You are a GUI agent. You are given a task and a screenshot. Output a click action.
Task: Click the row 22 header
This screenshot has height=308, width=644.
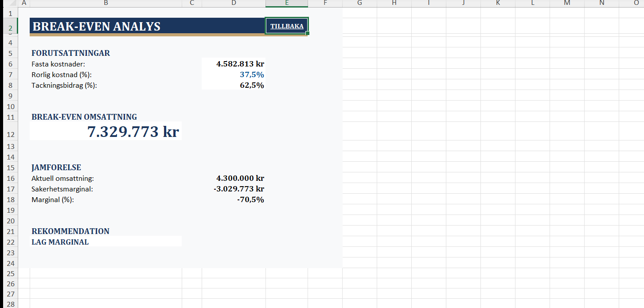[x=11, y=242]
